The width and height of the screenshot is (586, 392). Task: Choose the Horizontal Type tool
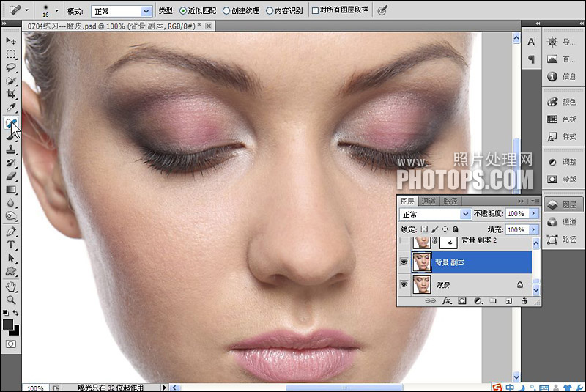11,245
